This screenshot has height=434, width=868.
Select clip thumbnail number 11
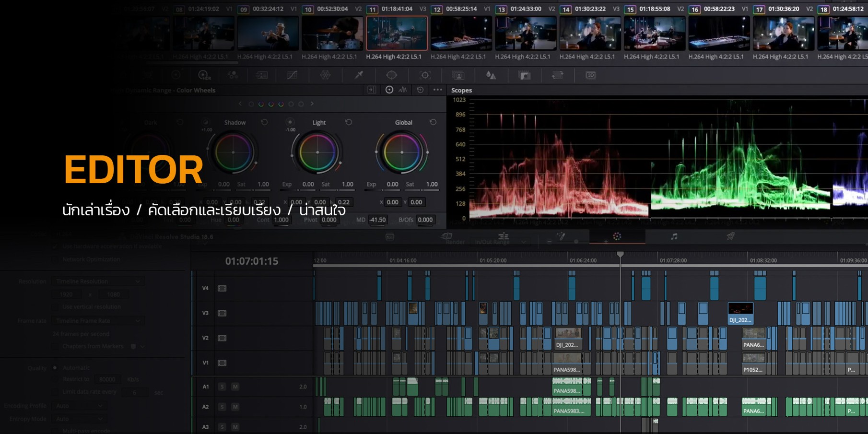[397, 34]
